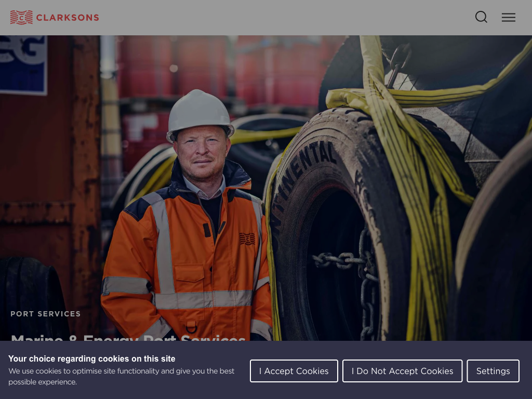Click the Marine & Energy Port Services heading

point(128,338)
